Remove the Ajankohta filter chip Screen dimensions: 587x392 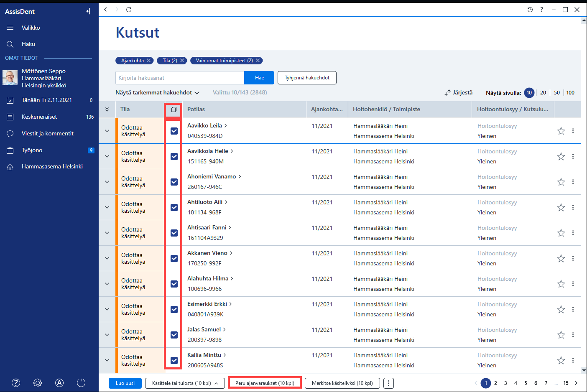(149, 61)
